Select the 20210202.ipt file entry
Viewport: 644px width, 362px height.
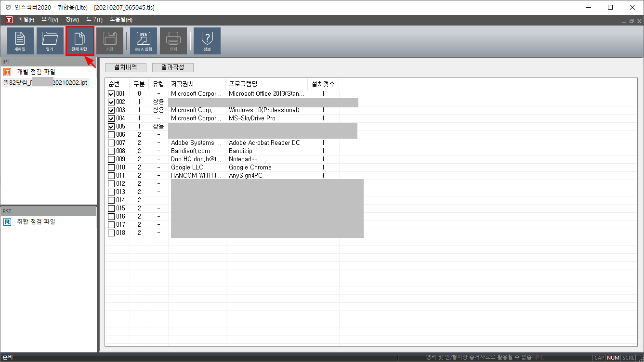pyautogui.click(x=45, y=83)
